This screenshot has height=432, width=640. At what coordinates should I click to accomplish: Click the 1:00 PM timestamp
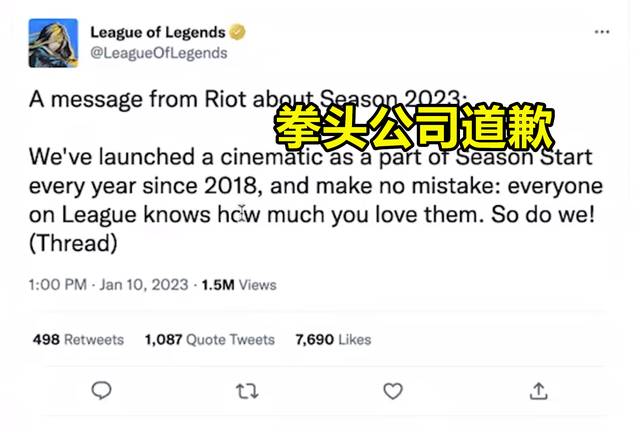click(x=58, y=285)
